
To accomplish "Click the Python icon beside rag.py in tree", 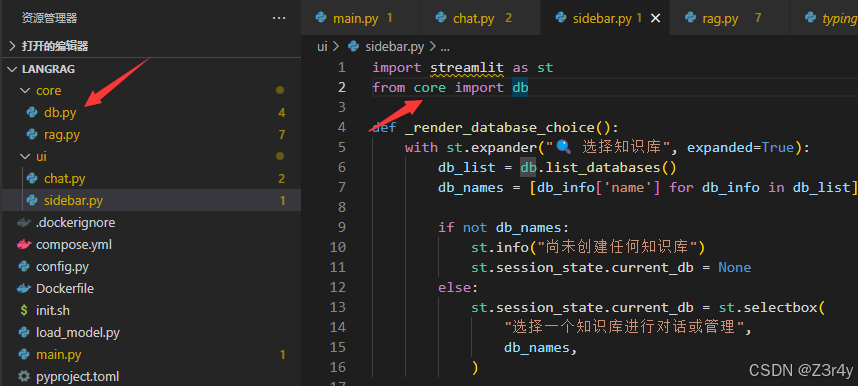I will click(x=32, y=135).
